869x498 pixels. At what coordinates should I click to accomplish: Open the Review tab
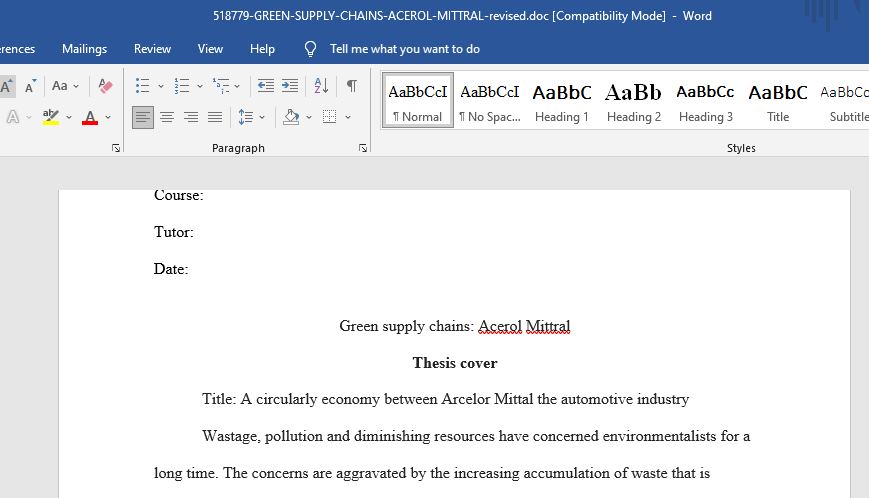tap(152, 49)
